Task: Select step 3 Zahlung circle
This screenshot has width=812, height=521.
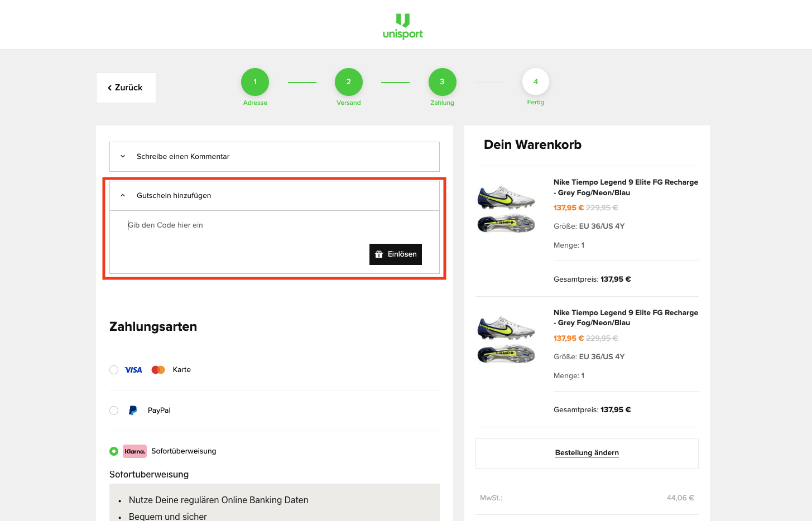Action: click(x=442, y=82)
